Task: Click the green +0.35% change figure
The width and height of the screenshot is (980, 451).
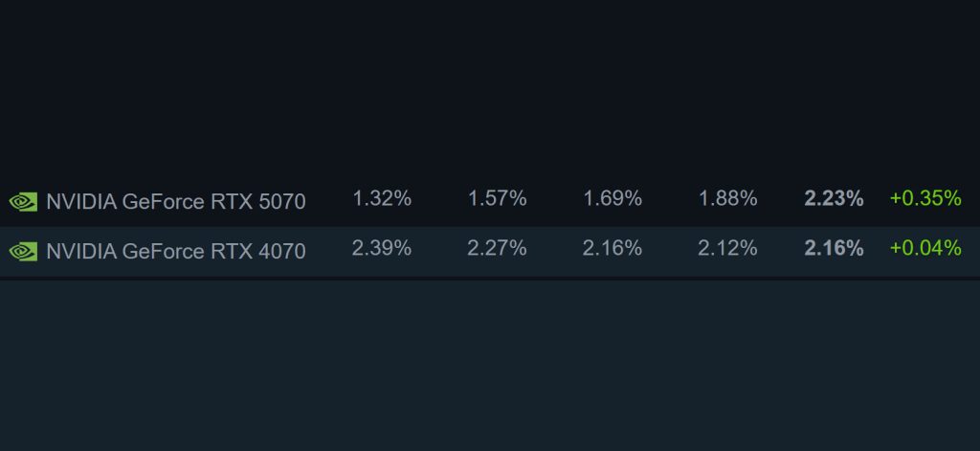Action: pos(924,199)
